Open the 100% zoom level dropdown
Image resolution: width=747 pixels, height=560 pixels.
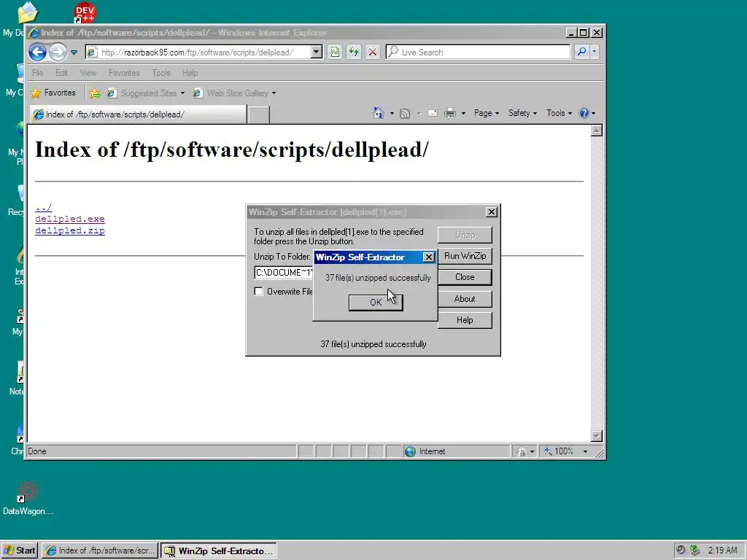click(x=585, y=451)
